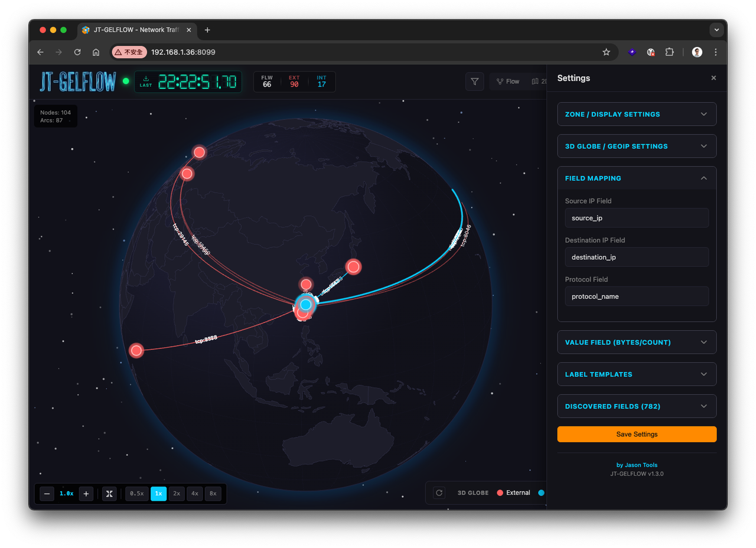Go back with the browser back arrow
This screenshot has width=756, height=548.
point(40,52)
